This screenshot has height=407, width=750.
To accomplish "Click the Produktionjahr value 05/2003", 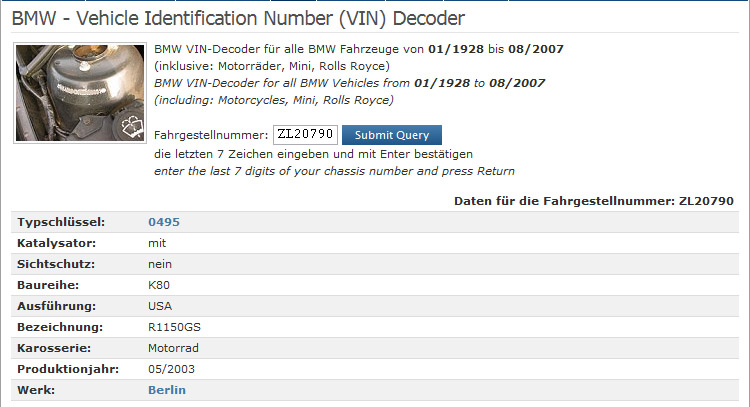I will pos(171,369).
